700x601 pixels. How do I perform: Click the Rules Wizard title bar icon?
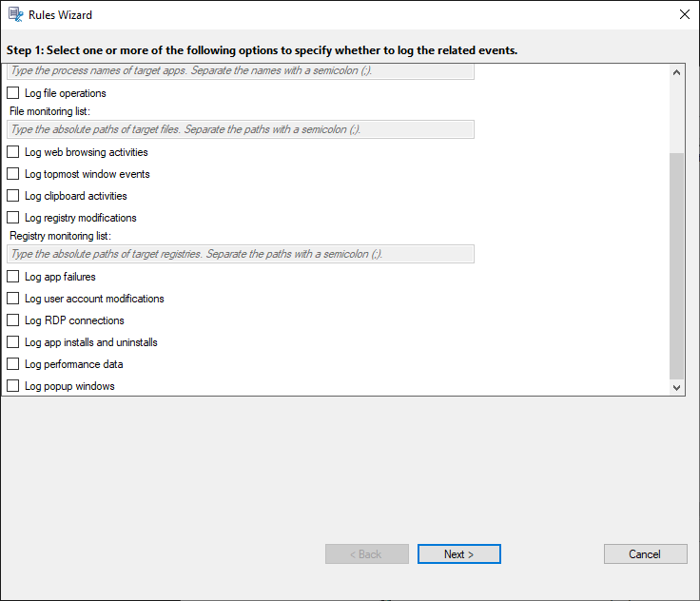(14, 15)
